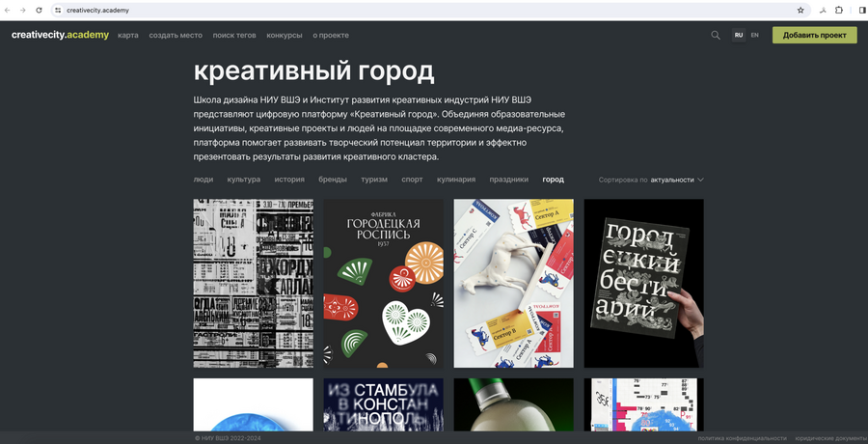Select the спорт category tab
This screenshot has height=444, width=868.
click(413, 180)
